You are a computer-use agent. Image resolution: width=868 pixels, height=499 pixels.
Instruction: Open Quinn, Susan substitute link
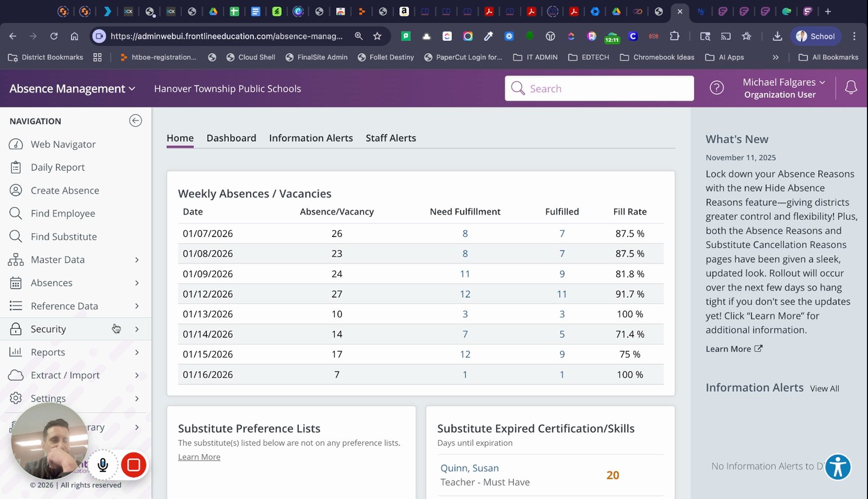(x=469, y=468)
